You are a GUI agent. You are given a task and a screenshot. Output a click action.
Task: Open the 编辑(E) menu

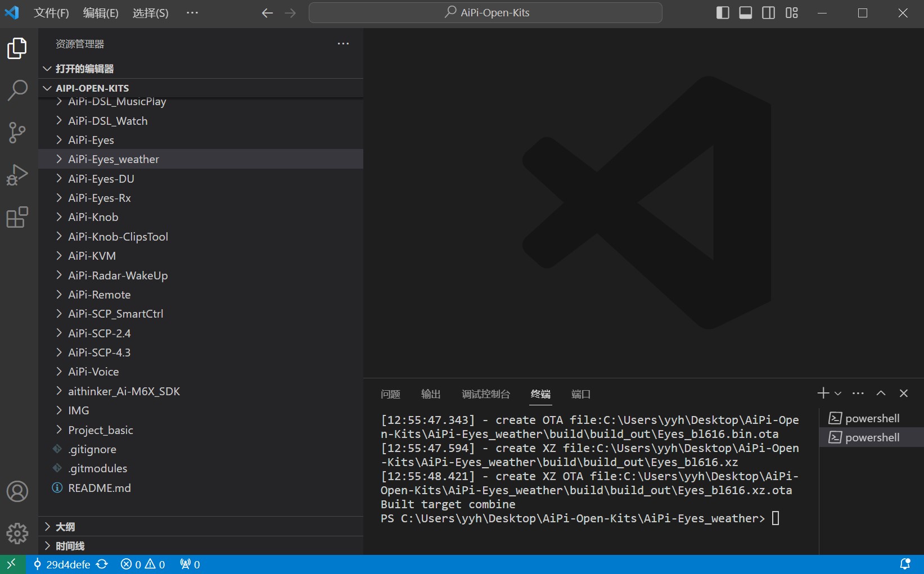101,13
